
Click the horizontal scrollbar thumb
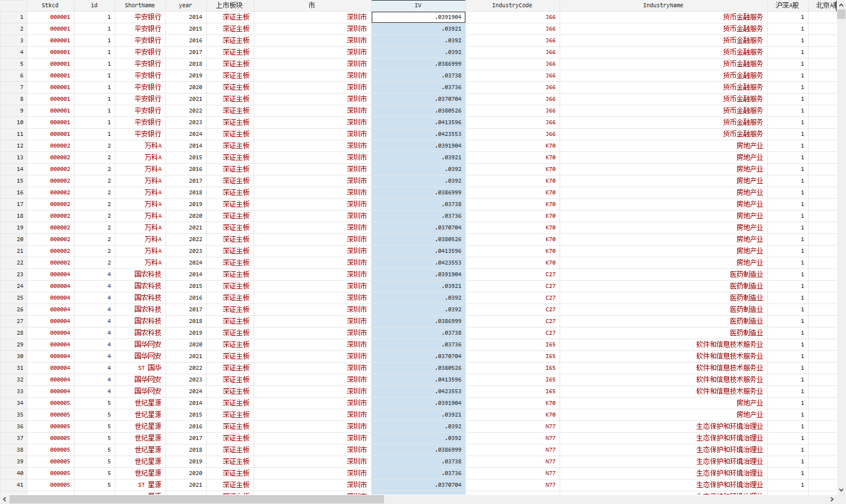pyautogui.click(x=196, y=500)
